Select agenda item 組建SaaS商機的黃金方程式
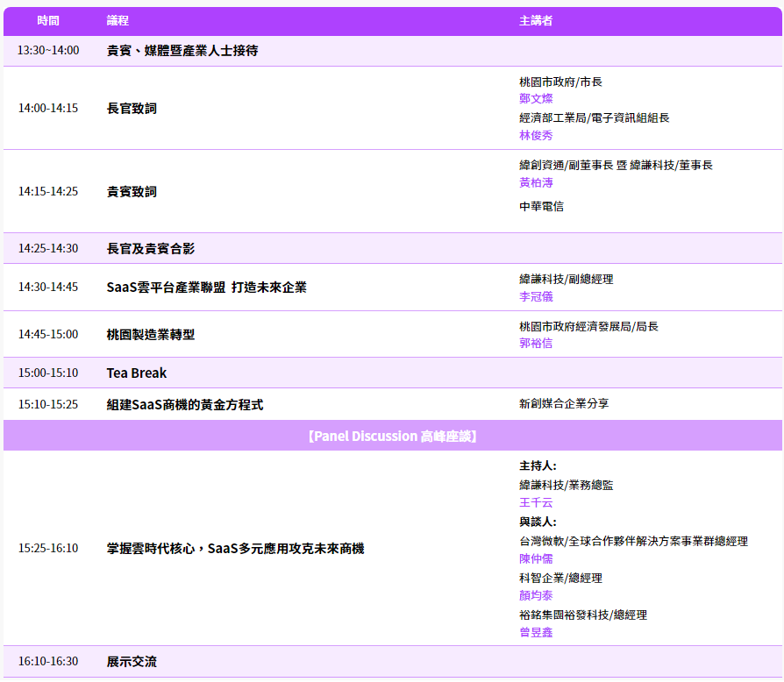Image resolution: width=784 pixels, height=682 pixels. (184, 405)
